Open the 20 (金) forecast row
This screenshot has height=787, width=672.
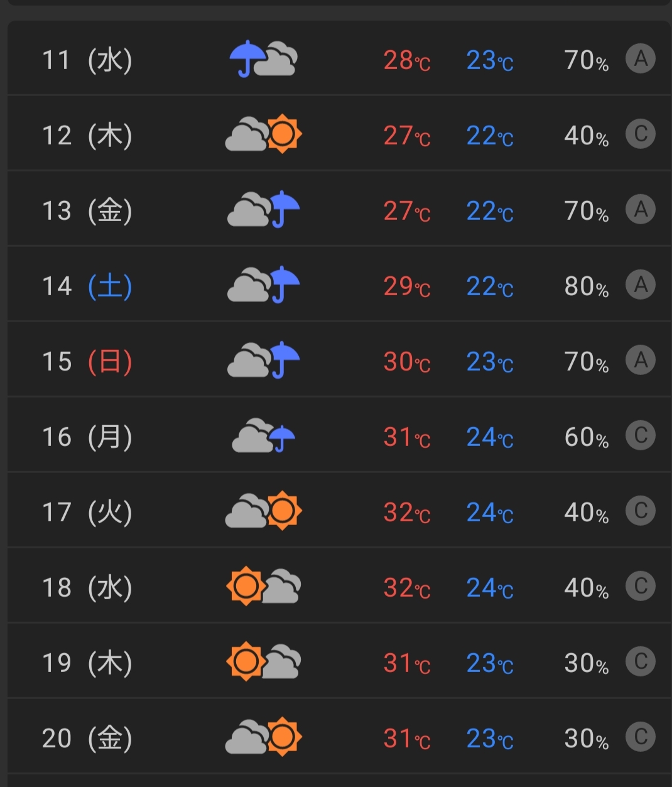tap(339, 736)
